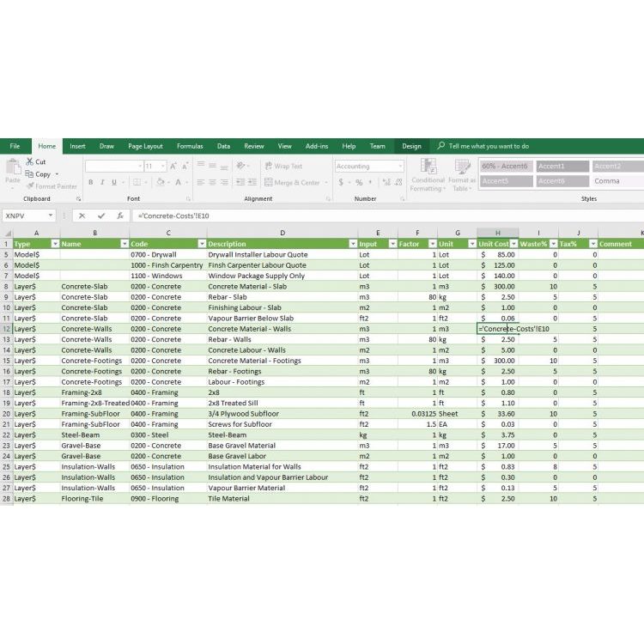
Task: Set Bottom Align for cell content
Action: [224, 166]
